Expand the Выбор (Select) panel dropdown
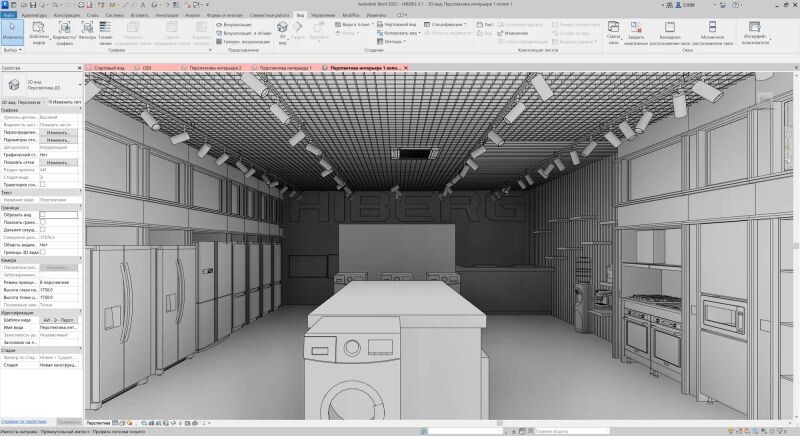This screenshot has height=436, width=800. (x=12, y=49)
